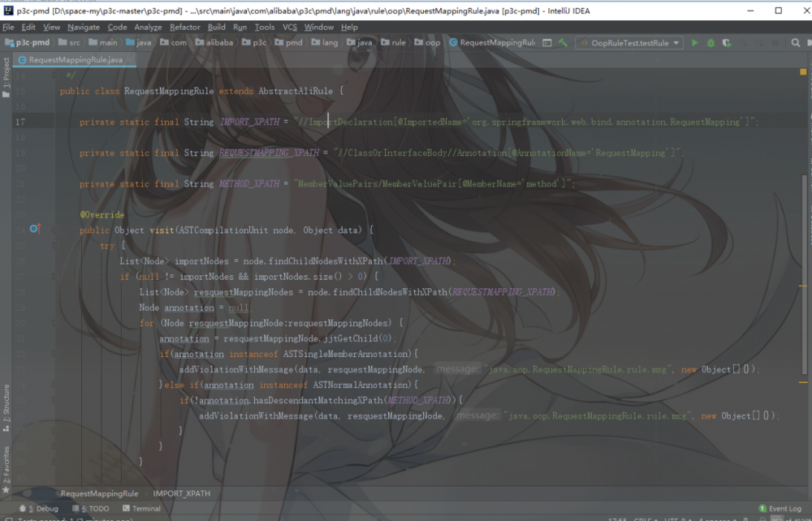
Task: Run with coverage shield icon
Action: click(727, 43)
